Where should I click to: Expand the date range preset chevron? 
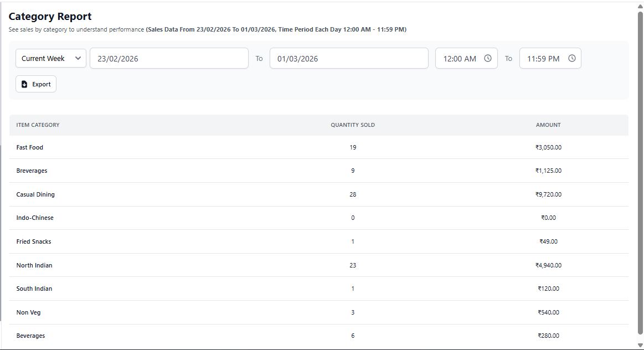(x=78, y=58)
